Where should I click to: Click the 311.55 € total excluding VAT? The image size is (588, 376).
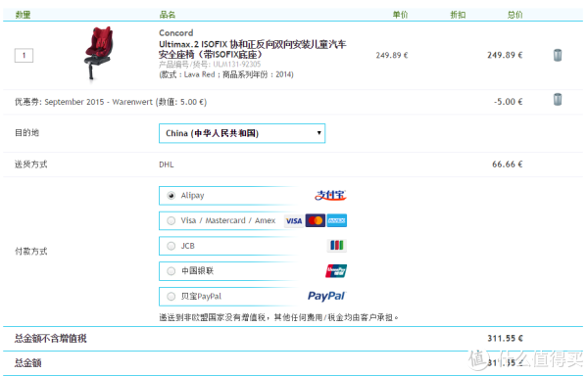tap(505, 338)
